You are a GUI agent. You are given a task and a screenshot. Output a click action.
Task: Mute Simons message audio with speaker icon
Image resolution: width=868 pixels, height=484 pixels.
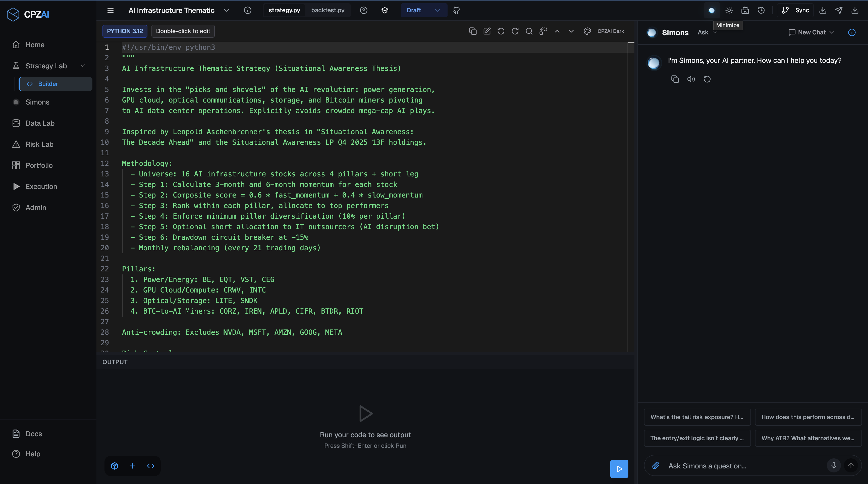691,79
